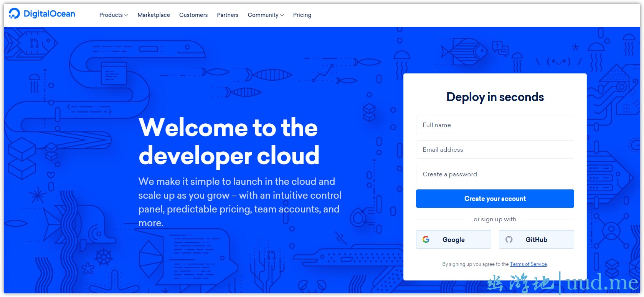Click the Community chevron arrow
The image size is (644, 297).
coord(282,15)
